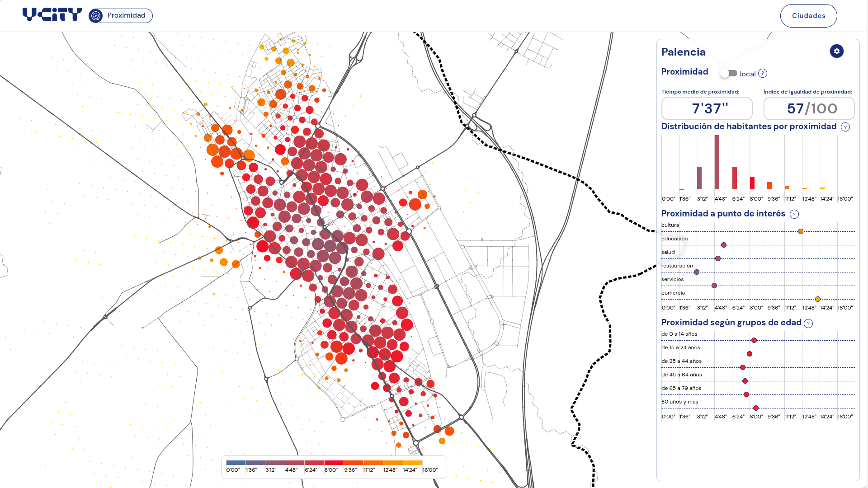Click the cultura proximity marker dot
868x488 pixels.
coord(801,231)
